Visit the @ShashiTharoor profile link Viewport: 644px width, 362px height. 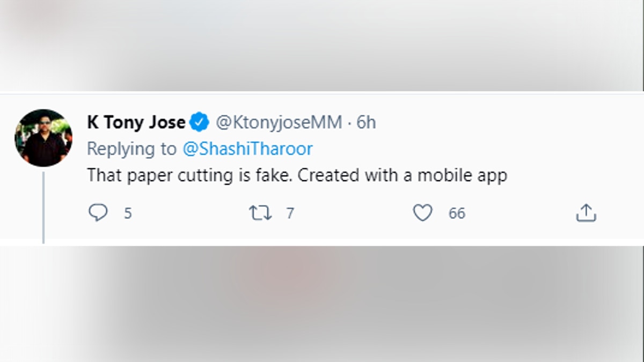247,149
